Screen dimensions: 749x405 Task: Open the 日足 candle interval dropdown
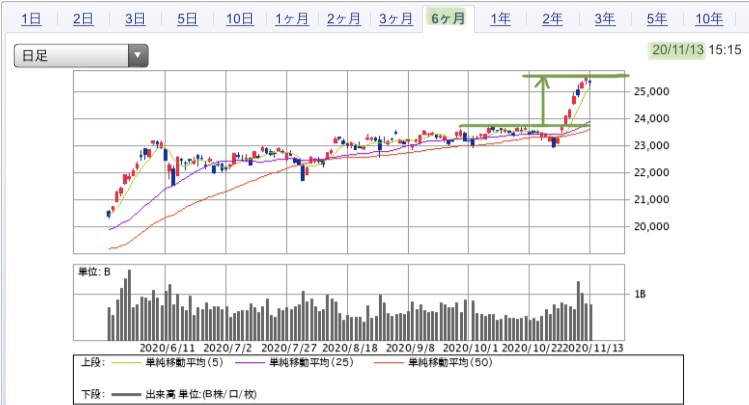(x=81, y=55)
